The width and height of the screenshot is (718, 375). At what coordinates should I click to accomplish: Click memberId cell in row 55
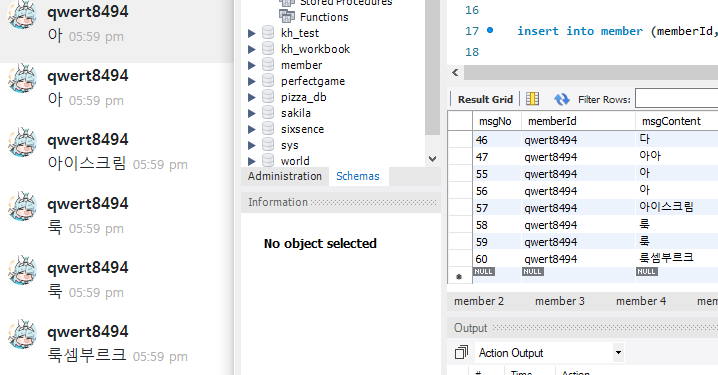pos(578,174)
